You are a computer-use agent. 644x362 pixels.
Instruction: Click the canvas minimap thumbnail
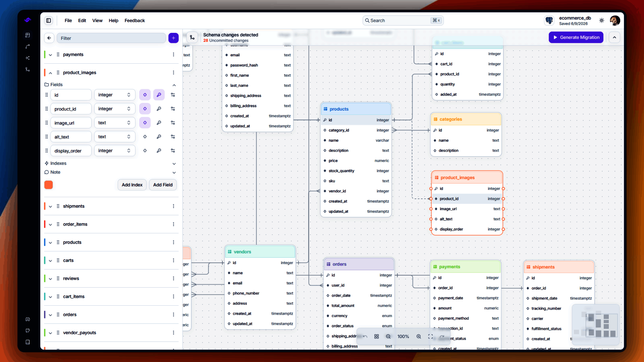pos(595,324)
